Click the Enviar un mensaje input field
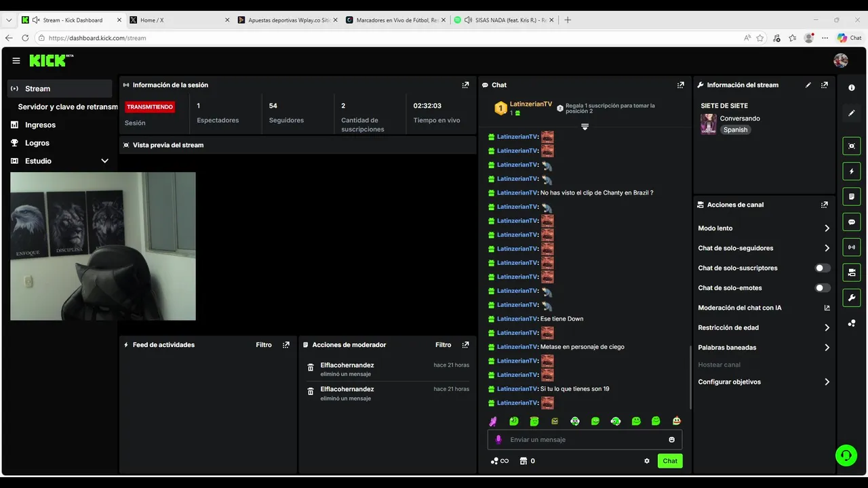 585,440
